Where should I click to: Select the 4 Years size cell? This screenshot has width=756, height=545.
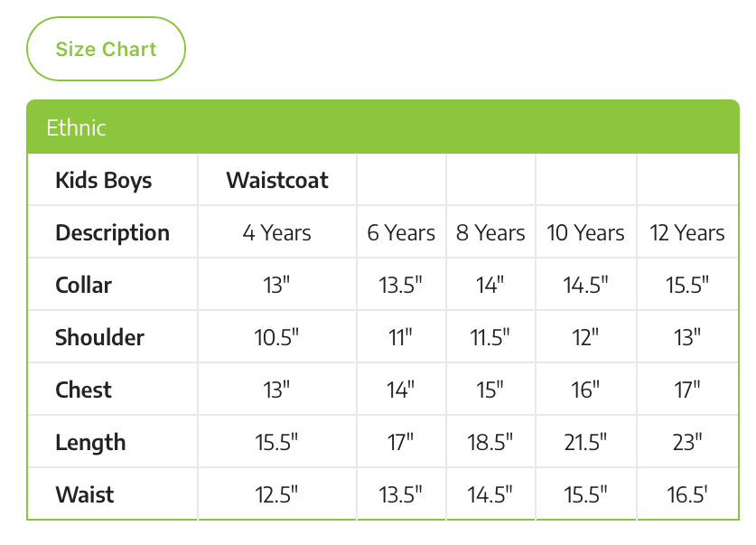[x=277, y=232]
